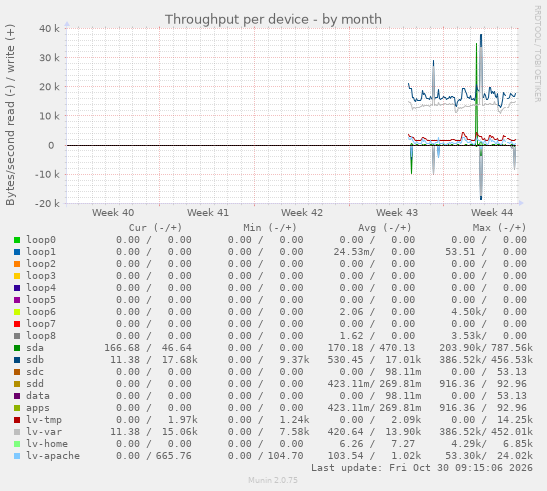547x491 pixels.
Task: Click the lv-apache light blue swatch
Action: point(17,456)
